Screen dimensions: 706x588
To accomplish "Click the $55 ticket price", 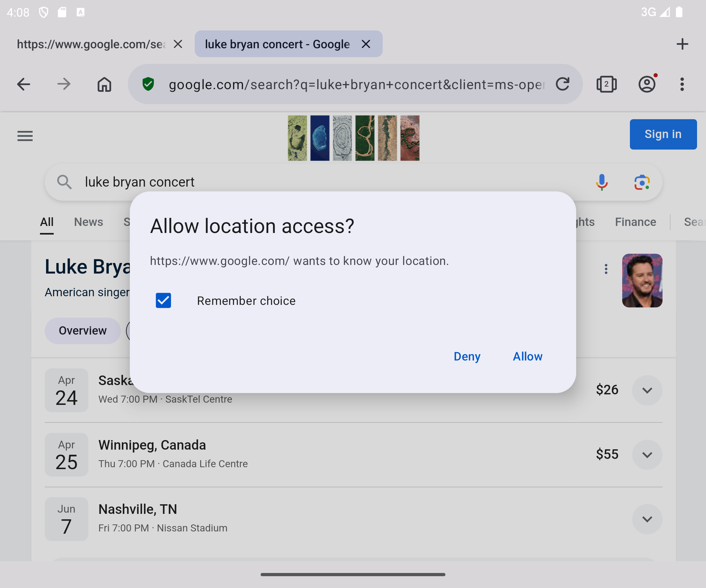I will coord(607,454).
